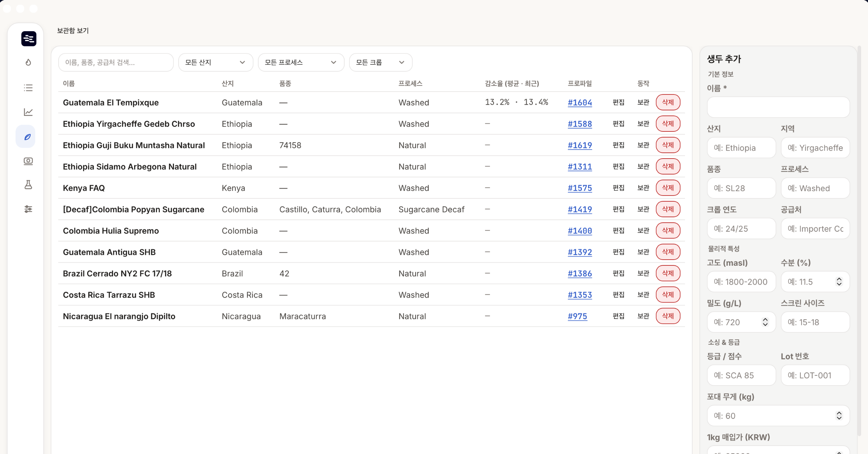Open 보관함 보기 archive view
Image resolution: width=868 pixels, height=454 pixels.
(73, 31)
